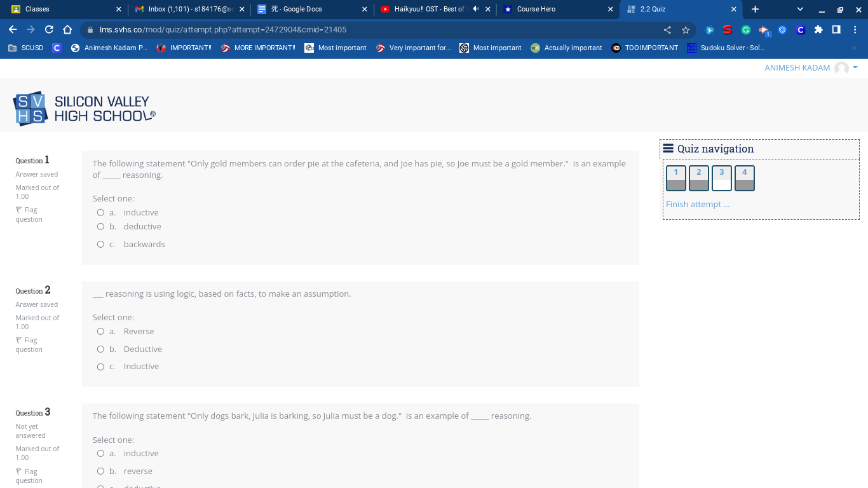
Task: Close the Course Hero tab
Action: (611, 9)
